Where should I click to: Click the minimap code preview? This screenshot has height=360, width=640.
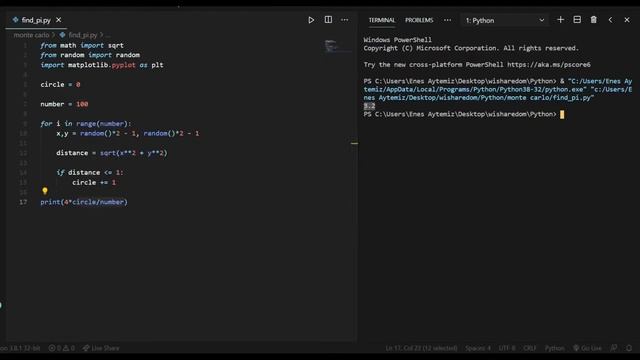(338, 46)
